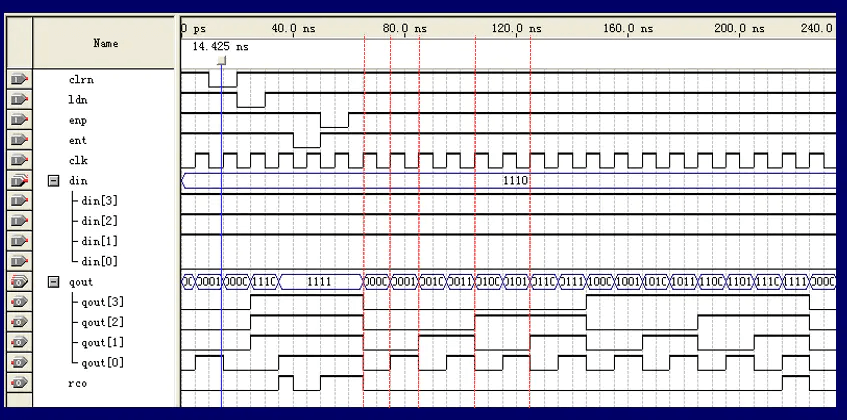Click the output pin icon for qout[1]
847x420 pixels.
pyautogui.click(x=19, y=342)
